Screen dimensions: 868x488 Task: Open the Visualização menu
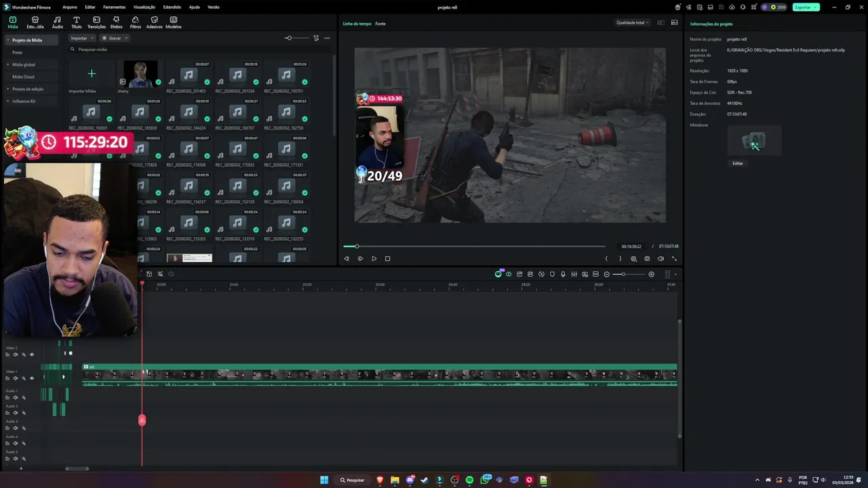(144, 7)
